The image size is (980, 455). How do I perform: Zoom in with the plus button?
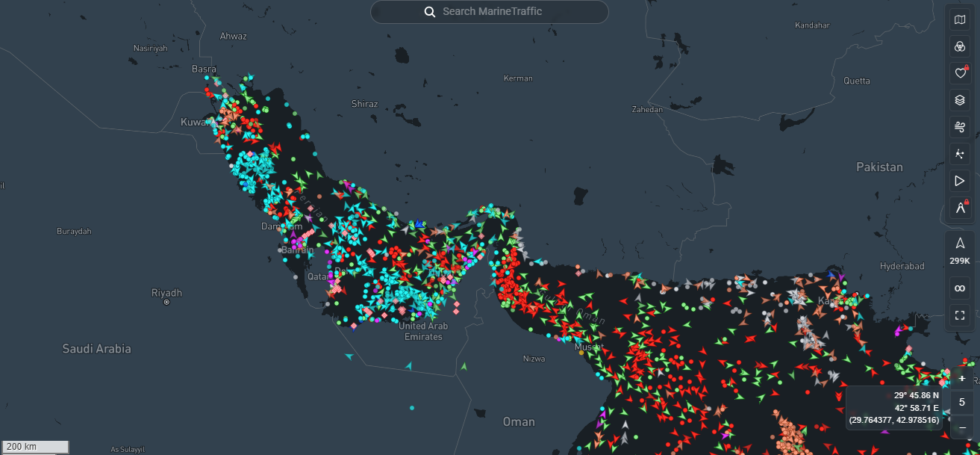pyautogui.click(x=962, y=378)
